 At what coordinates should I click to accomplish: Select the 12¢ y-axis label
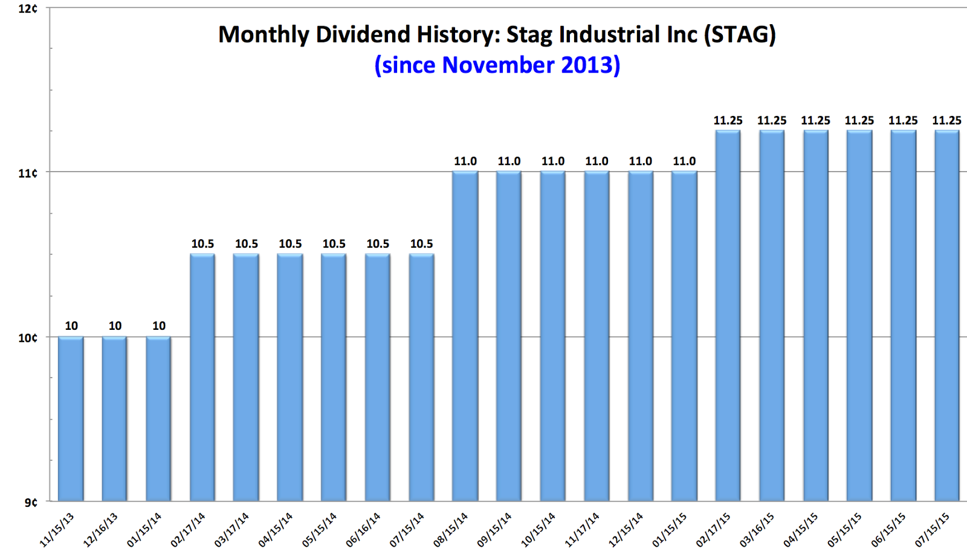(x=27, y=8)
